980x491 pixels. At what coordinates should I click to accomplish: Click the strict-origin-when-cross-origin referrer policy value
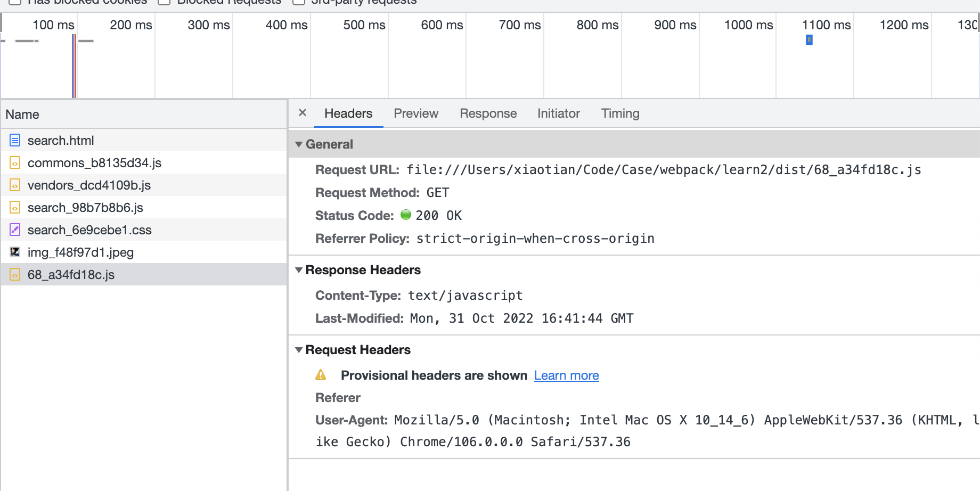click(535, 239)
